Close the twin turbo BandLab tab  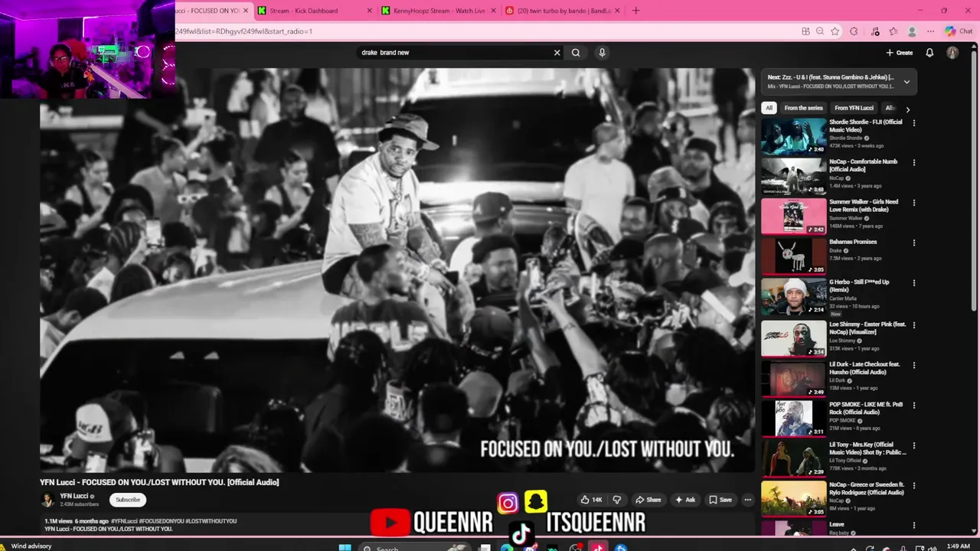pos(617,11)
